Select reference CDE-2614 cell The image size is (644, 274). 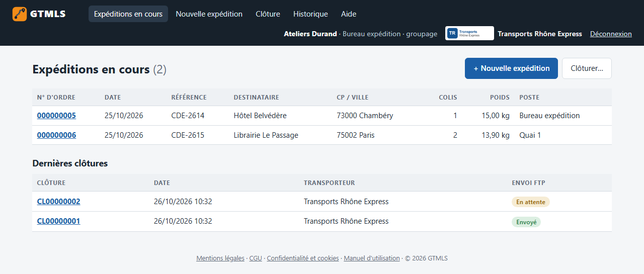click(188, 116)
